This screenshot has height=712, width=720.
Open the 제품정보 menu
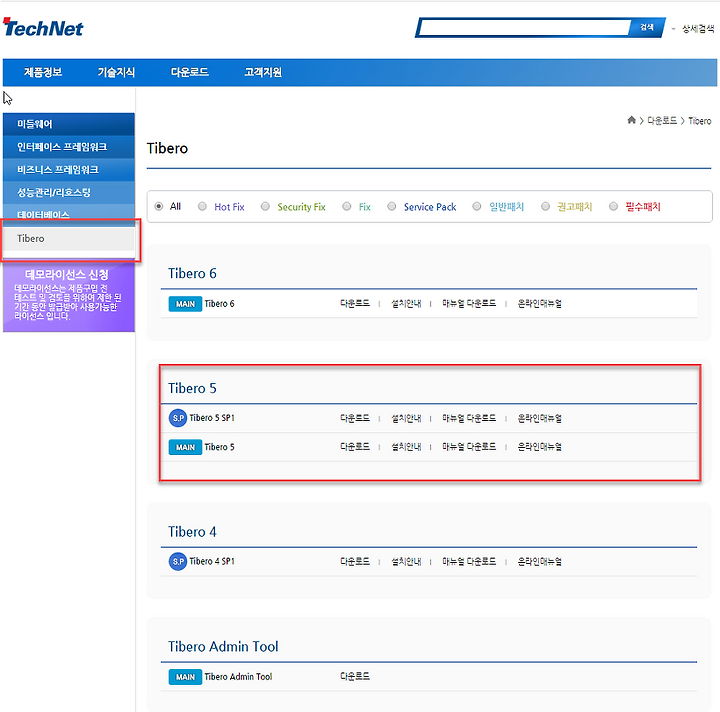tap(43, 72)
